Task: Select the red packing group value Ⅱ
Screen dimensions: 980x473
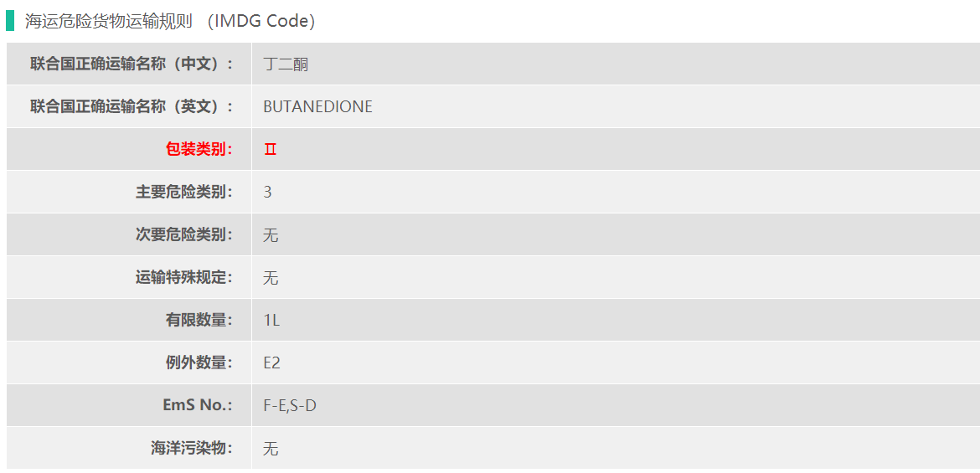Action: (x=270, y=150)
